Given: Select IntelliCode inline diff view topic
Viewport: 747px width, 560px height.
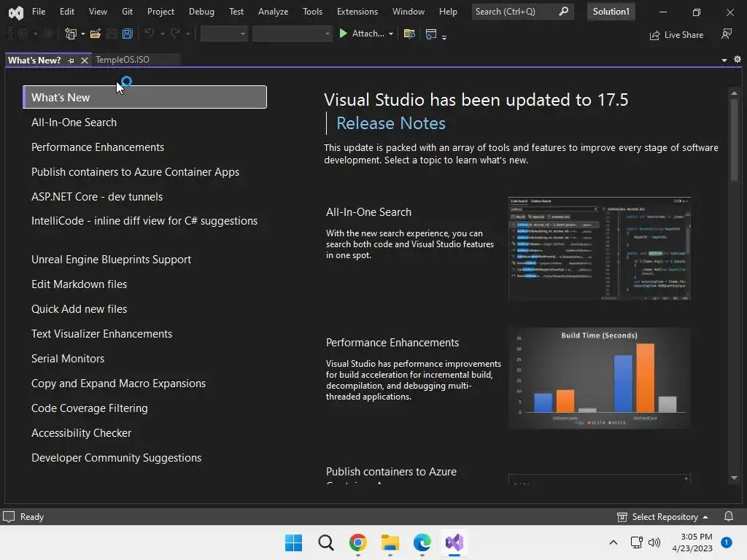Looking at the screenshot, I should (x=144, y=221).
